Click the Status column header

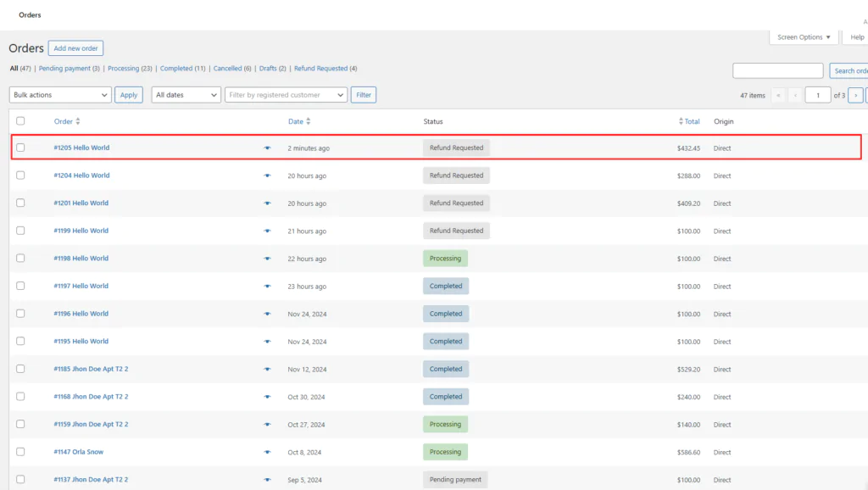click(x=433, y=121)
